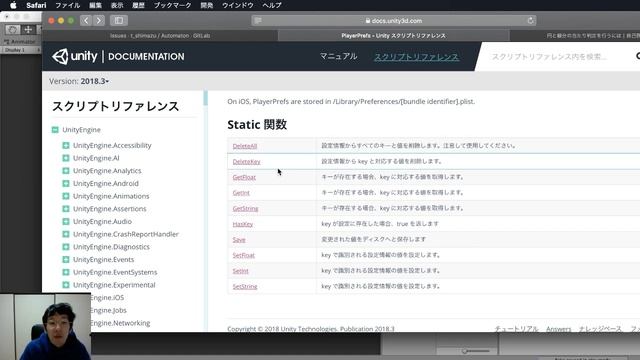Open the チュートリアル footer link
The height and width of the screenshot is (360, 640).
tap(516, 329)
